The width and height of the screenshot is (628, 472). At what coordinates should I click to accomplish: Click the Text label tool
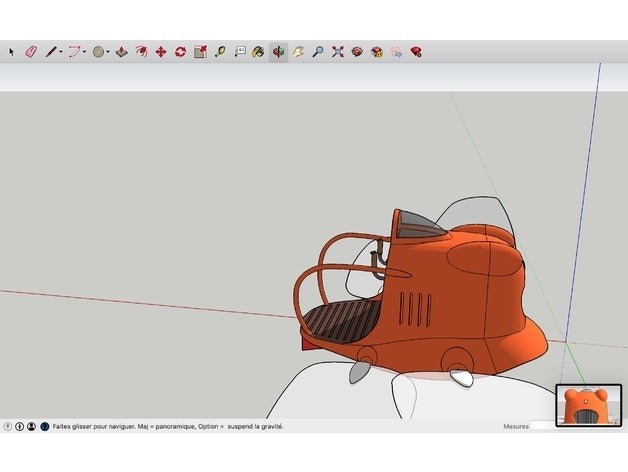click(239, 51)
